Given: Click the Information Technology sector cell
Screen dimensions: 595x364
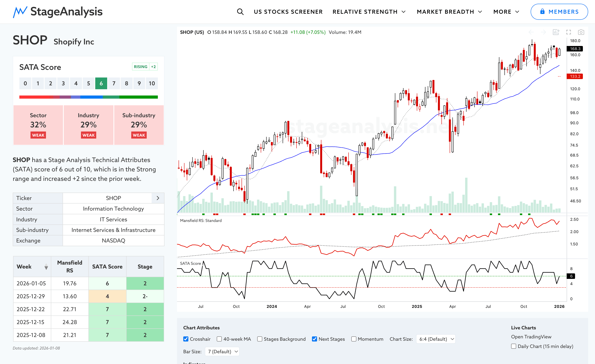Looking at the screenshot, I should pos(113,209).
